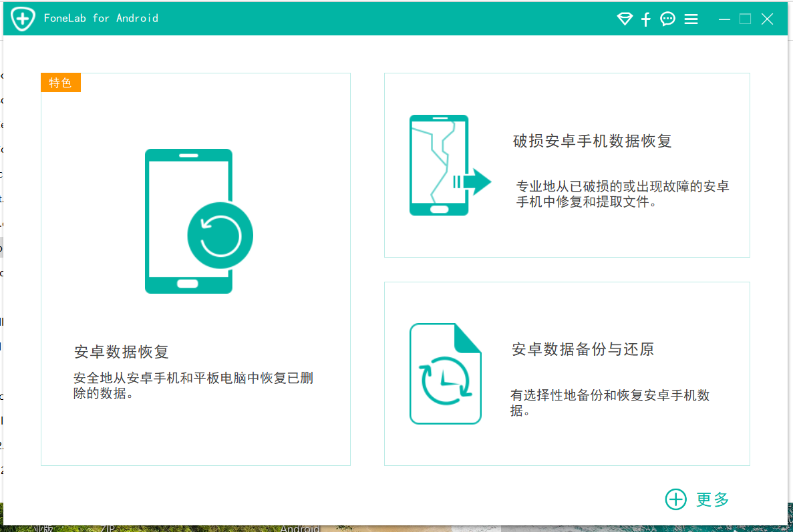The height and width of the screenshot is (532, 793).
Task: Select the 安卓数据备份与还原 heading
Action: pos(583,349)
